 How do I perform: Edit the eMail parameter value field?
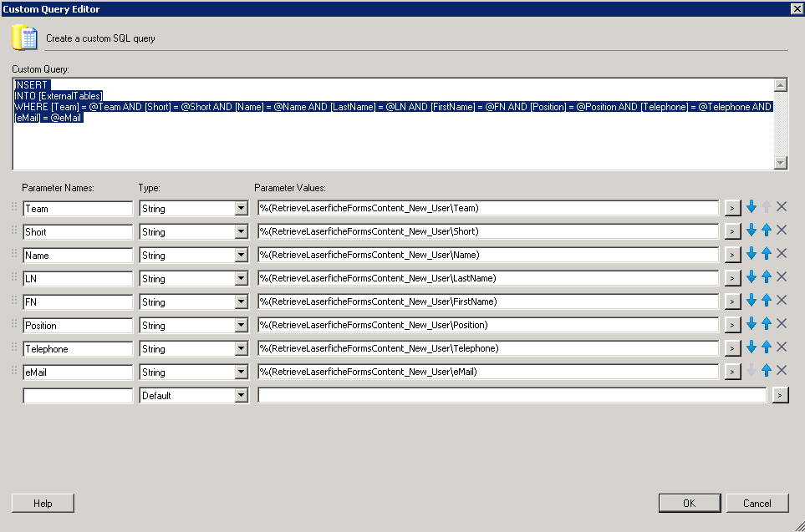tap(487, 372)
